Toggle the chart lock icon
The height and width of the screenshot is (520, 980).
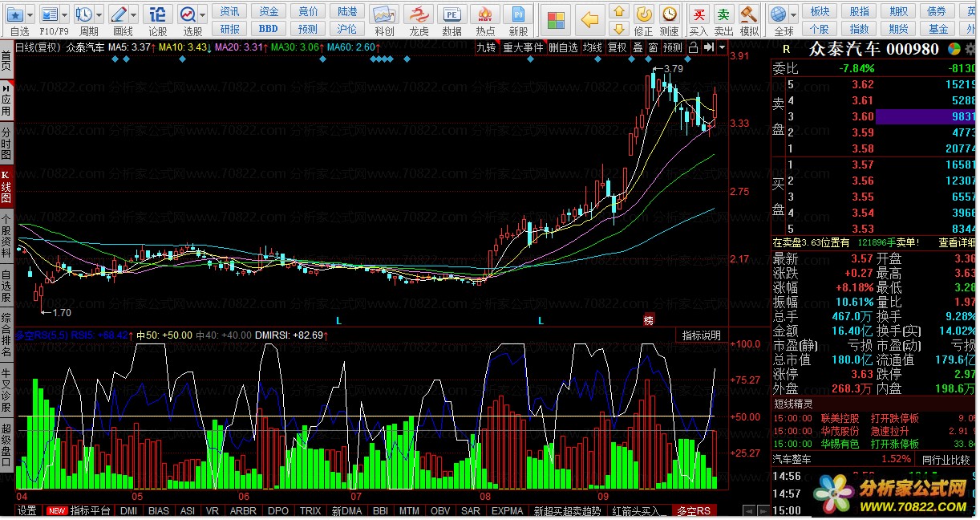(x=694, y=47)
